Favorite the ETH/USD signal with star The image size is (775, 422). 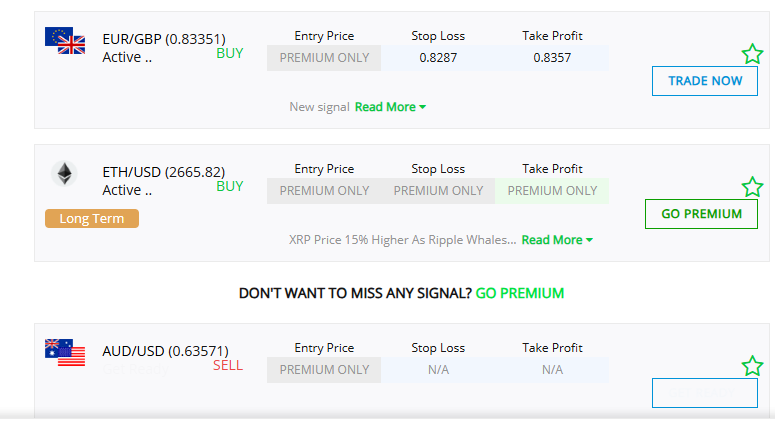pos(752,187)
